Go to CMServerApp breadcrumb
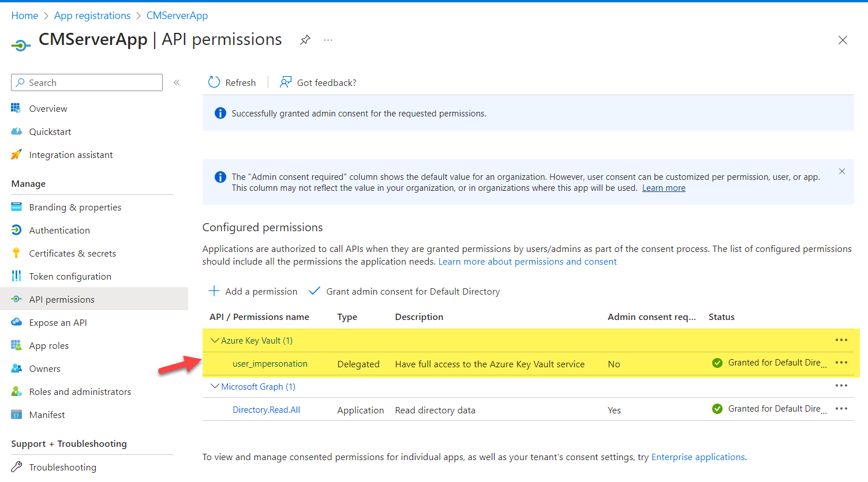This screenshot has height=482, width=868. pos(177,16)
